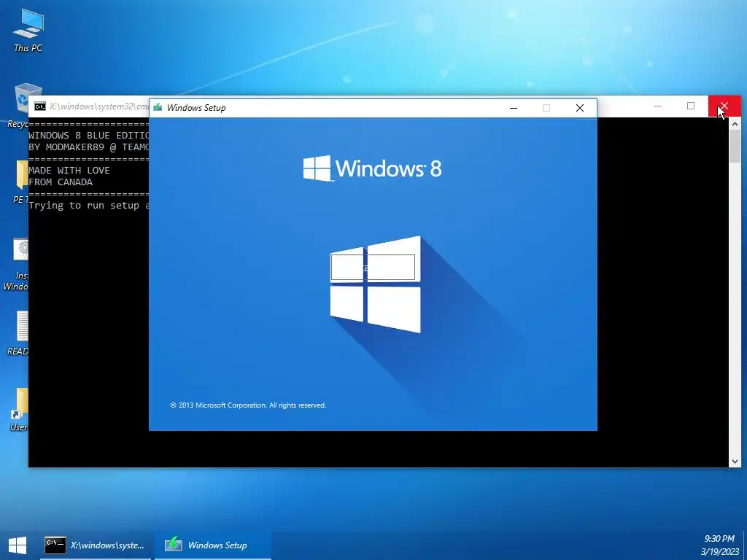Close the command prompt window
Viewport: 747px width, 560px height.
pos(724,106)
